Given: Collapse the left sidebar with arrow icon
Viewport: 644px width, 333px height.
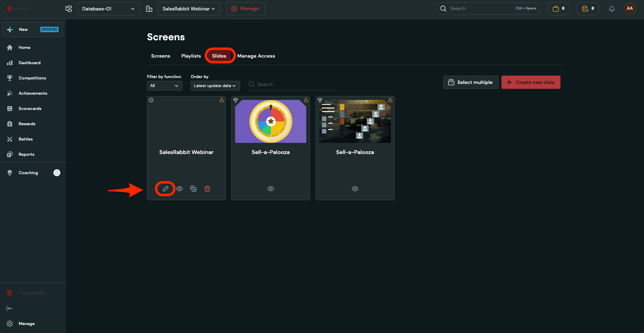Looking at the screenshot, I should tap(10, 308).
